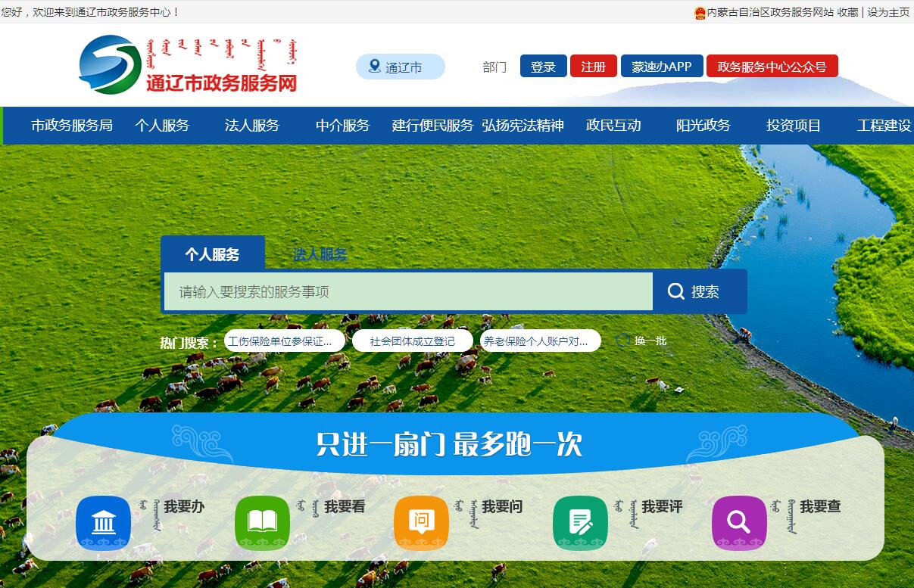Screen dimensions: 914x588
Task: Click the national emblem icon at top right
Action: 700,12
